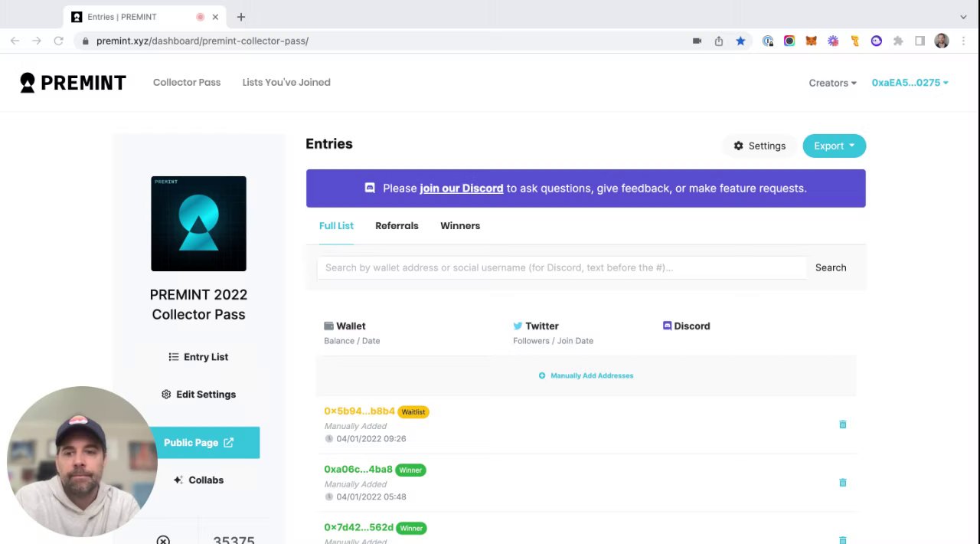The width and height of the screenshot is (980, 544).
Task: Select Entry List in the sidebar
Action: (198, 357)
